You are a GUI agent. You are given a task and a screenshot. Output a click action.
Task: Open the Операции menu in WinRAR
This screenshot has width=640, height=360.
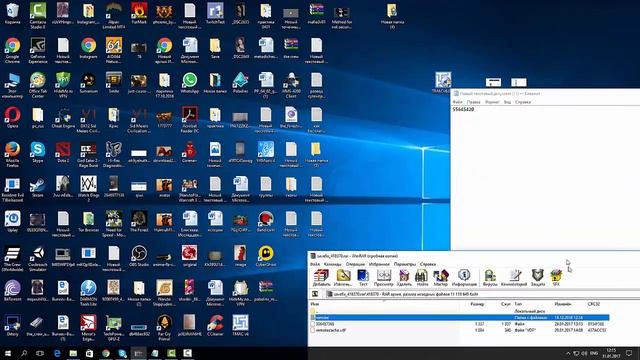coord(355,264)
